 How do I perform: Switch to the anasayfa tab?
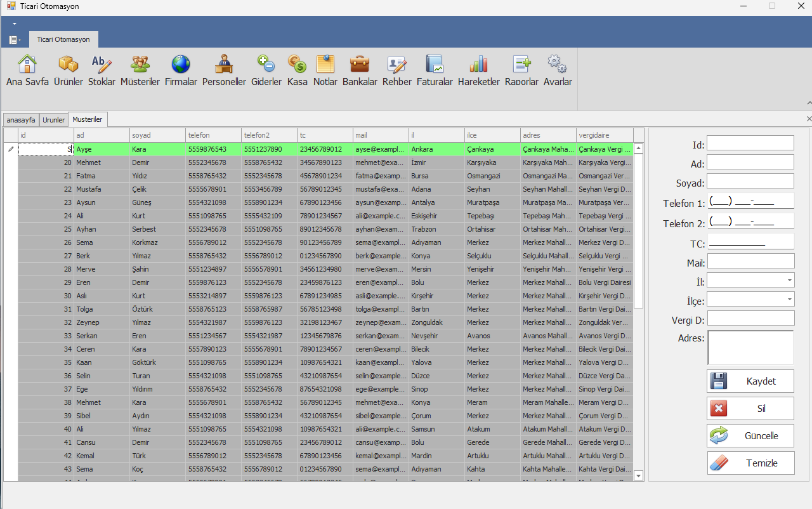(x=21, y=120)
